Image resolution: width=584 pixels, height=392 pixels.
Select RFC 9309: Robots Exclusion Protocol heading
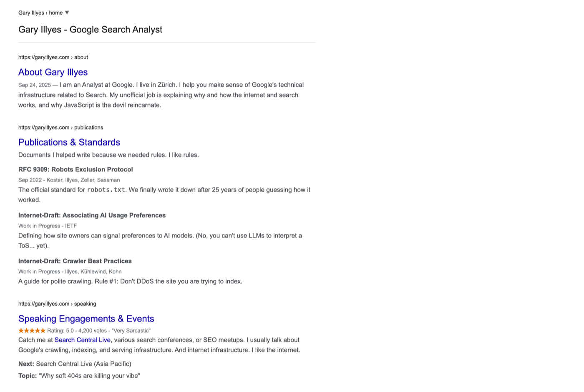coord(76,169)
